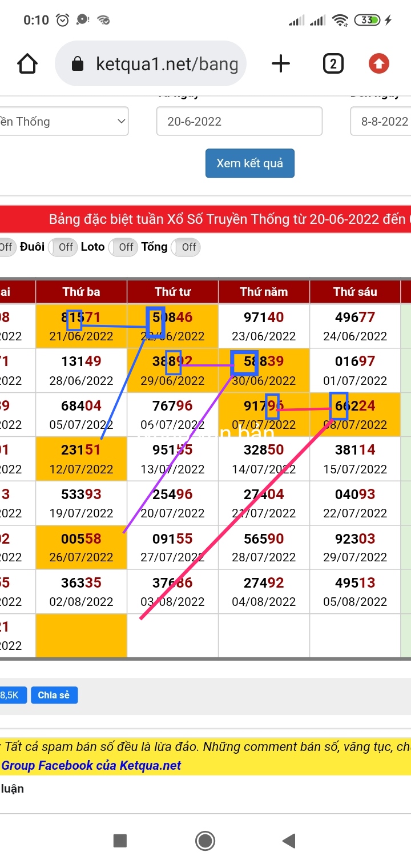This screenshot has width=411, height=868.
Task: Tap Android back triangle button
Action: pos(289,840)
